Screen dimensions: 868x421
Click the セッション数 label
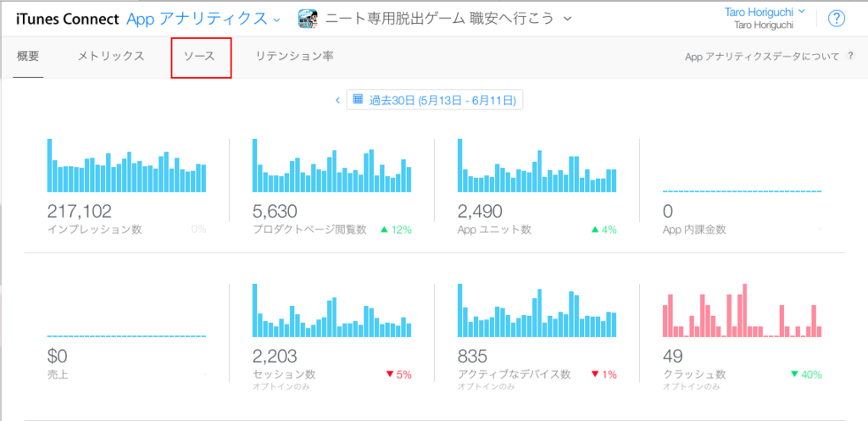click(284, 374)
